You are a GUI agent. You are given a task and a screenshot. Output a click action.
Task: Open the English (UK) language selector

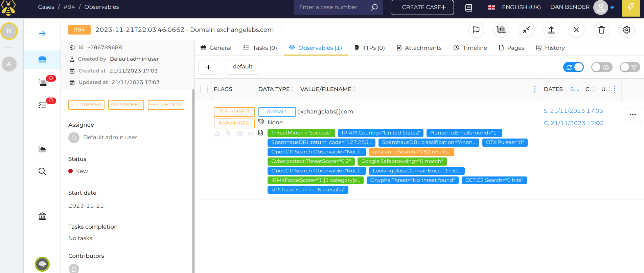pos(514,7)
